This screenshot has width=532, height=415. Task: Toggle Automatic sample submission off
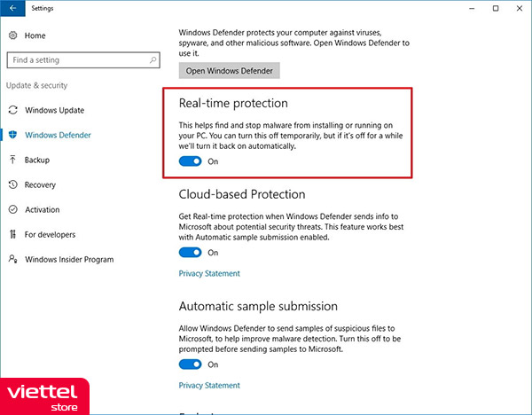point(190,364)
